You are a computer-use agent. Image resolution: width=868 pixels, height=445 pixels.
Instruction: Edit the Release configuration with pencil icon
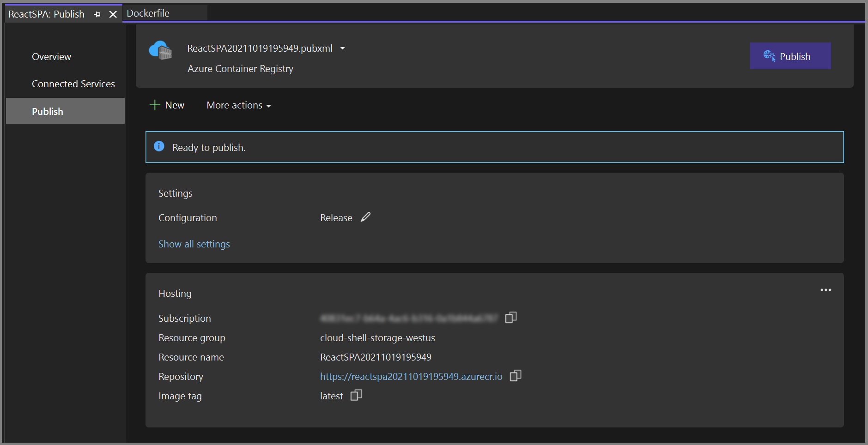365,217
